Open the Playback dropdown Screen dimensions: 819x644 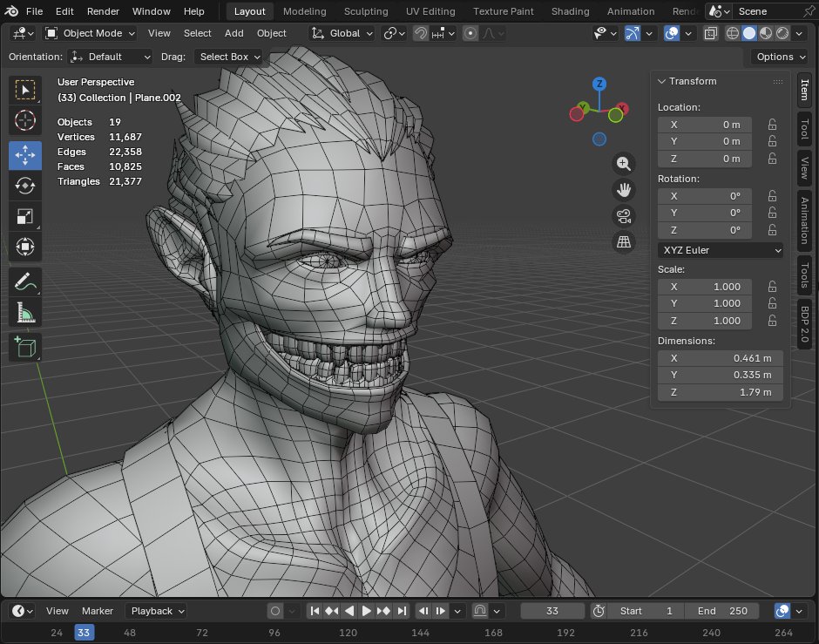coord(156,611)
